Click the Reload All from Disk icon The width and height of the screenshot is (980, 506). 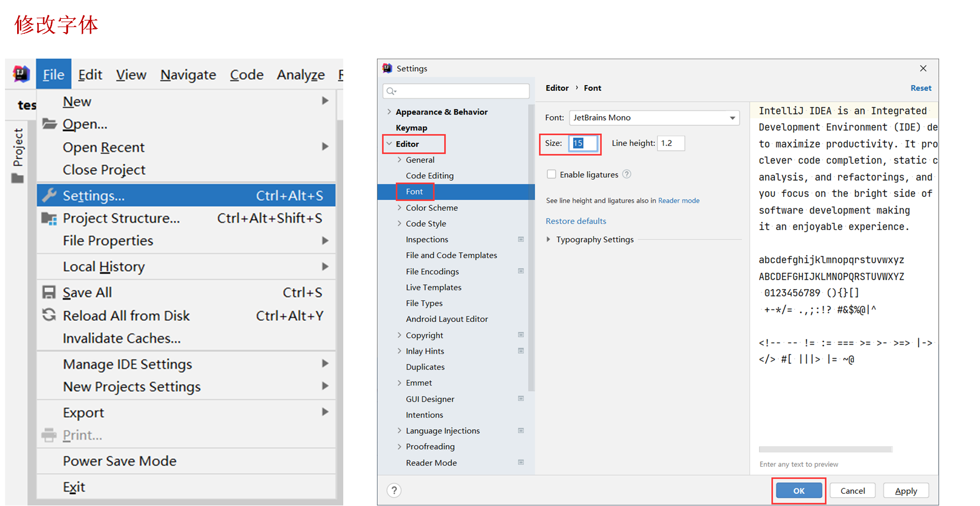49,315
